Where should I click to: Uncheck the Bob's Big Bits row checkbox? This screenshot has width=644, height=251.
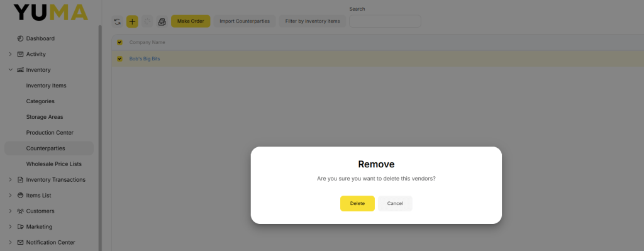(x=119, y=59)
